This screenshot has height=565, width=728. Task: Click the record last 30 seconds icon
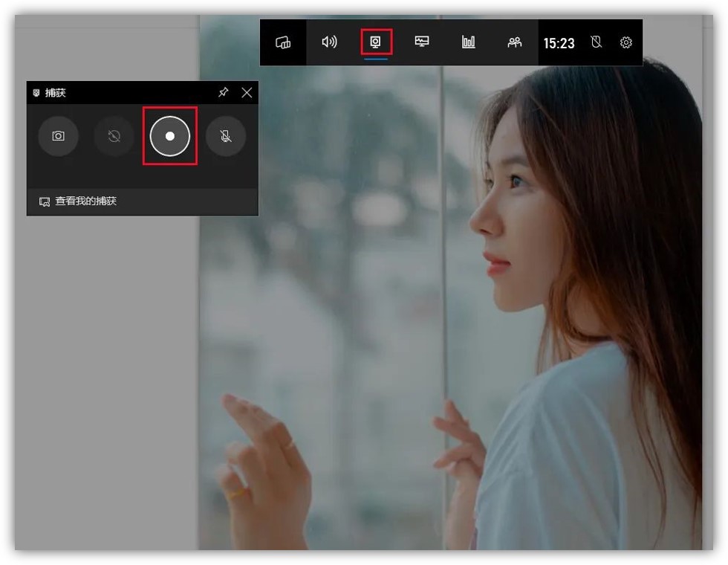tap(114, 136)
